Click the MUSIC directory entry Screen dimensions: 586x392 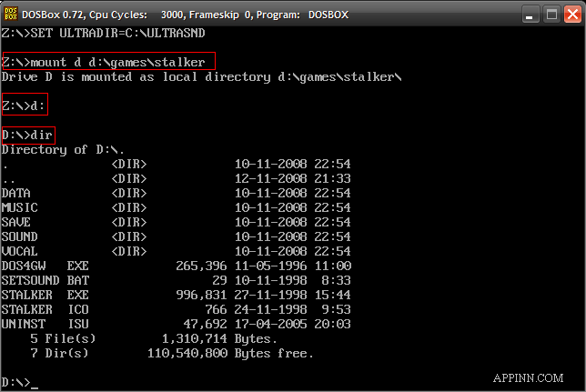point(20,207)
